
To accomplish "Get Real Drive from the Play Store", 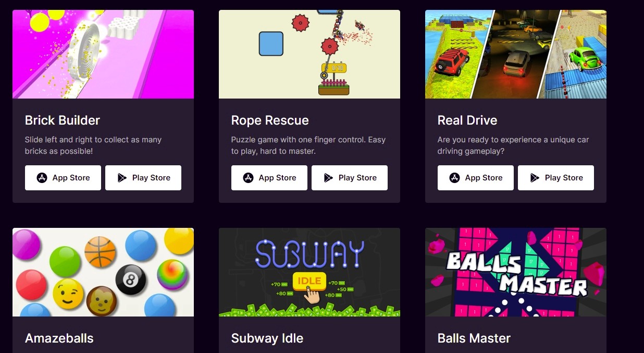I will 556,178.
